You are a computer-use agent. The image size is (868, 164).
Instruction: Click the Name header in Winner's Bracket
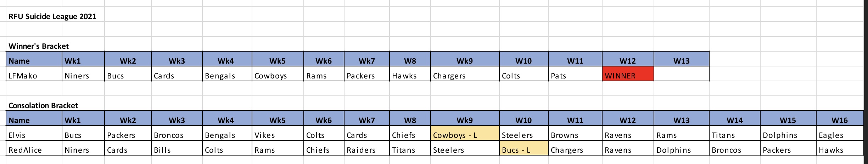click(x=34, y=59)
